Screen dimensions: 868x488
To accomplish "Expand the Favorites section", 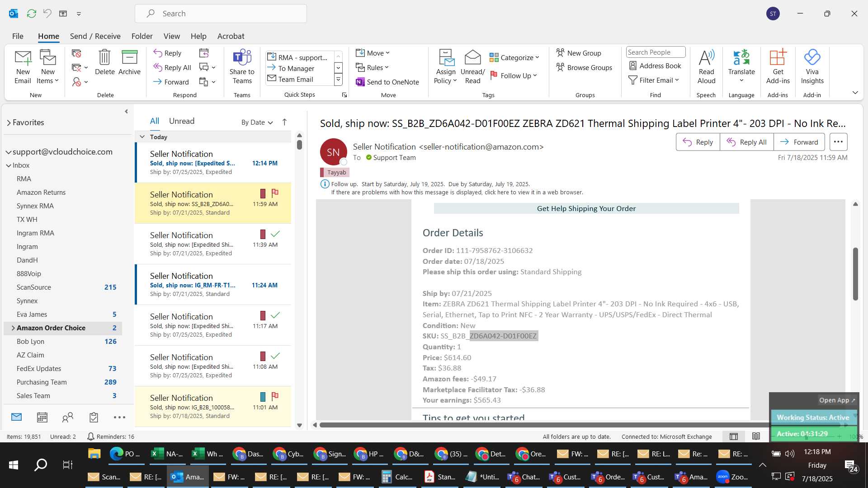I will coord(9,122).
